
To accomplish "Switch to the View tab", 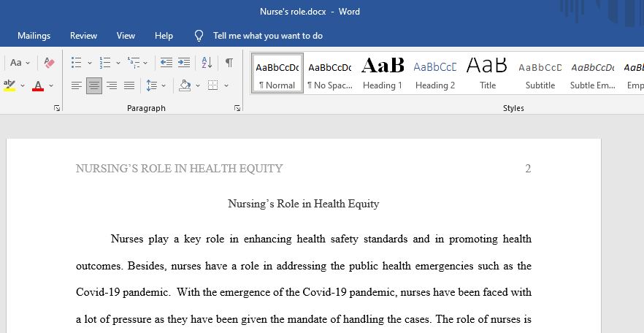I will click(126, 36).
